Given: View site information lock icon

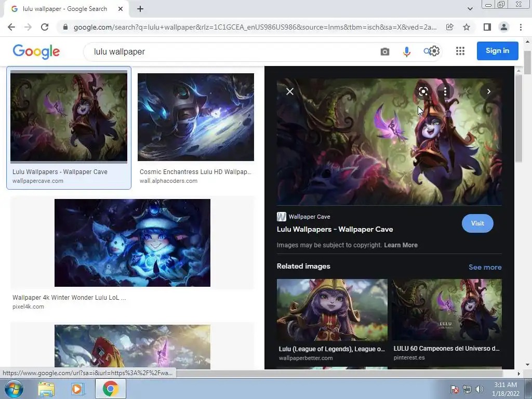Looking at the screenshot, I should coord(65,27).
